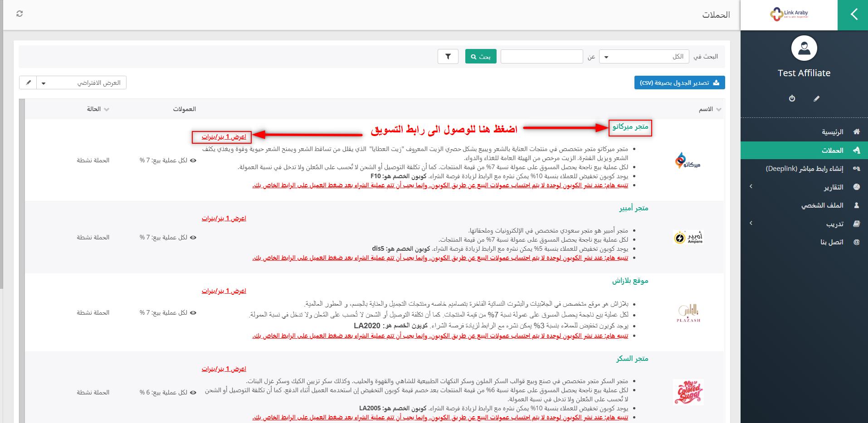Expand the تدريب menu chevron

751,223
